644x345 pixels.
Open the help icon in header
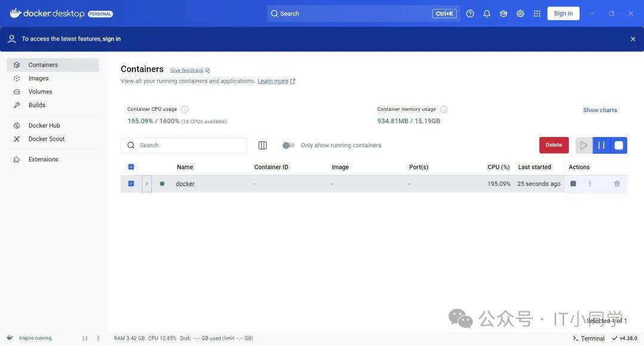470,14
